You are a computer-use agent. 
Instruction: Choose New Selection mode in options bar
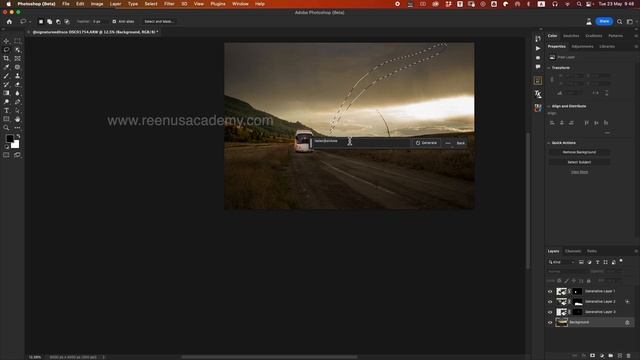(41, 21)
